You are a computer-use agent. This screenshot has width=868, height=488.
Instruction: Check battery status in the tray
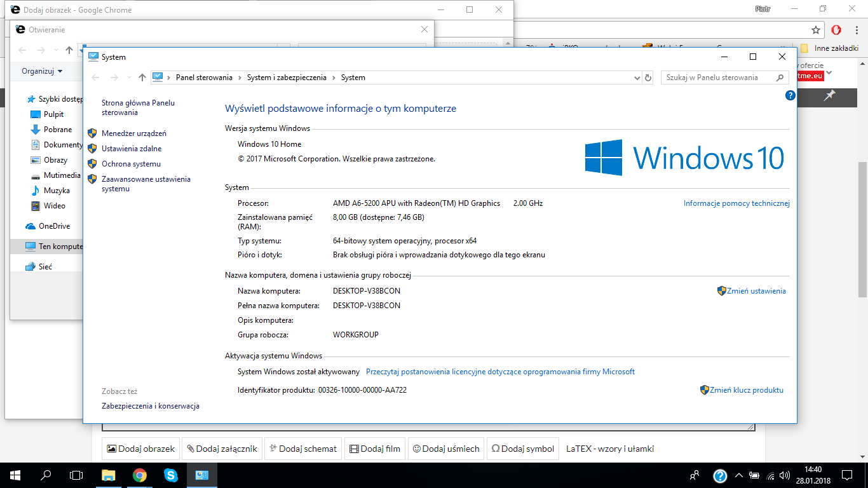(755, 475)
